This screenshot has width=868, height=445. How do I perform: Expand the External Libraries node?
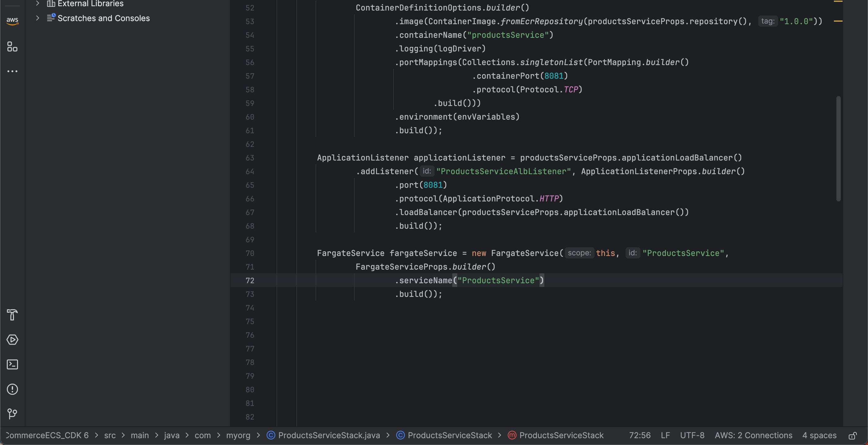38,3
